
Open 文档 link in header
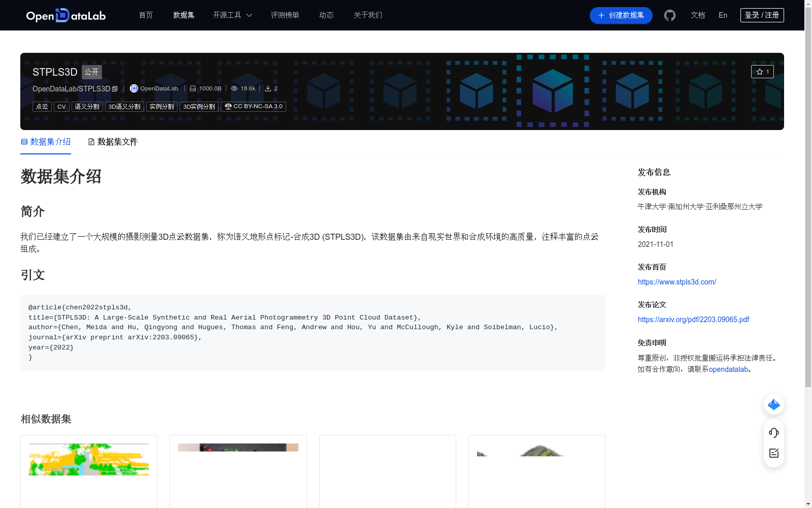pos(698,15)
